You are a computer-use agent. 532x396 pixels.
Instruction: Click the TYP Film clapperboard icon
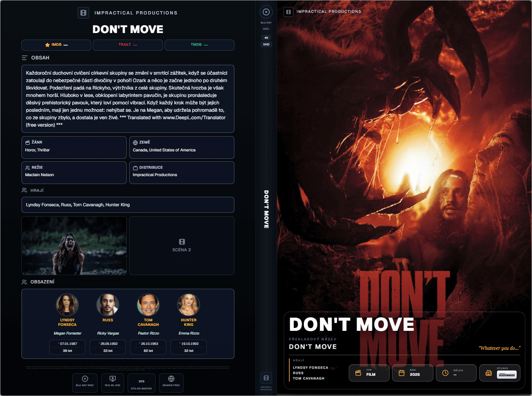[358, 373]
